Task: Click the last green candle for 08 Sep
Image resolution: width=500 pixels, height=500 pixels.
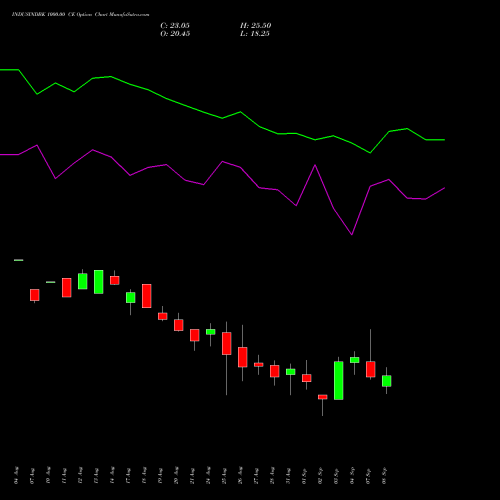Action: tap(387, 381)
